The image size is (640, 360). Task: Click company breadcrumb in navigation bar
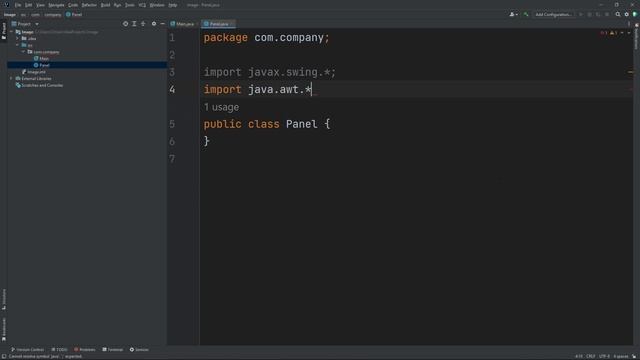(53, 14)
